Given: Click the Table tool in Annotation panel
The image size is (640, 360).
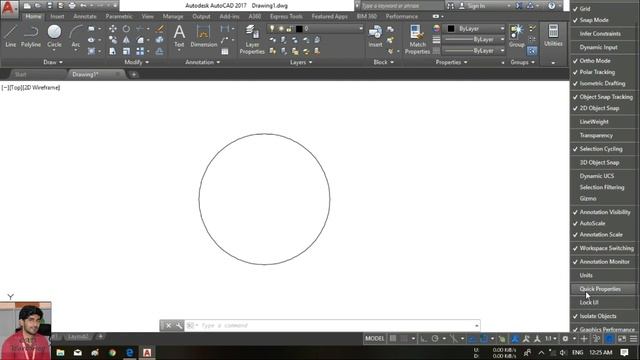Looking at the screenshot, I should point(225,51).
